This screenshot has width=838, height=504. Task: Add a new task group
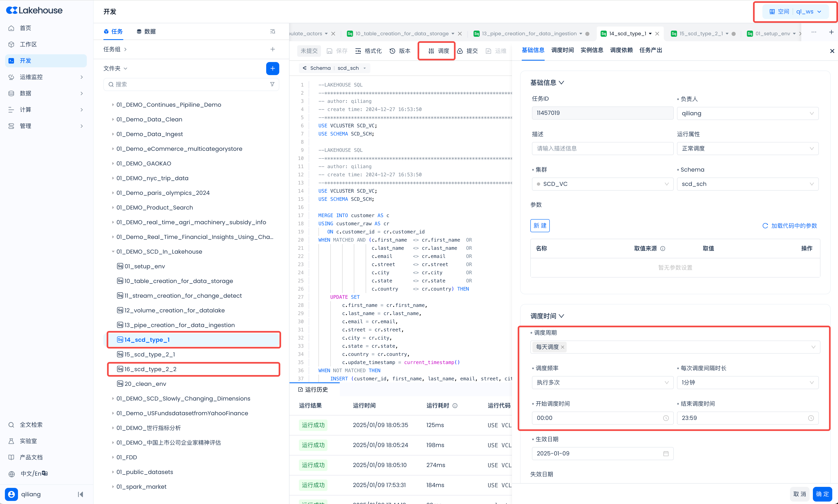coord(272,49)
